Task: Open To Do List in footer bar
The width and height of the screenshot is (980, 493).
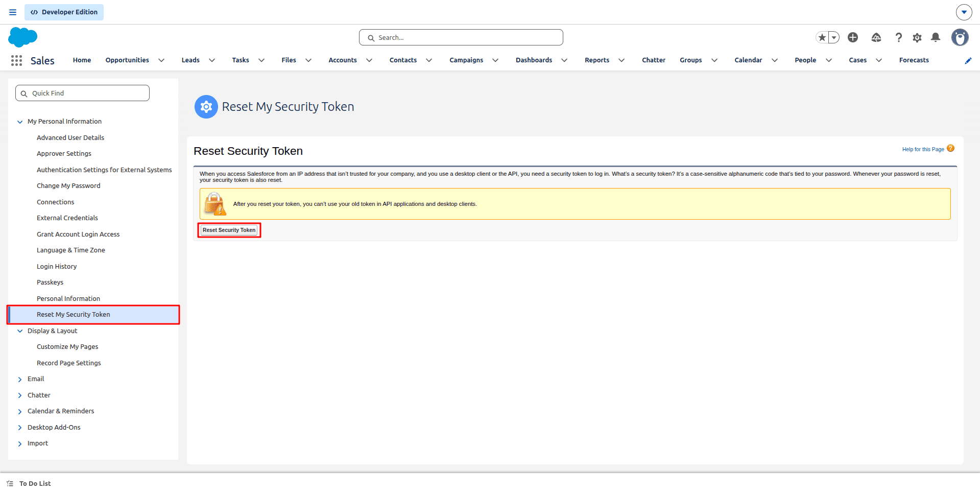Action: click(x=35, y=483)
